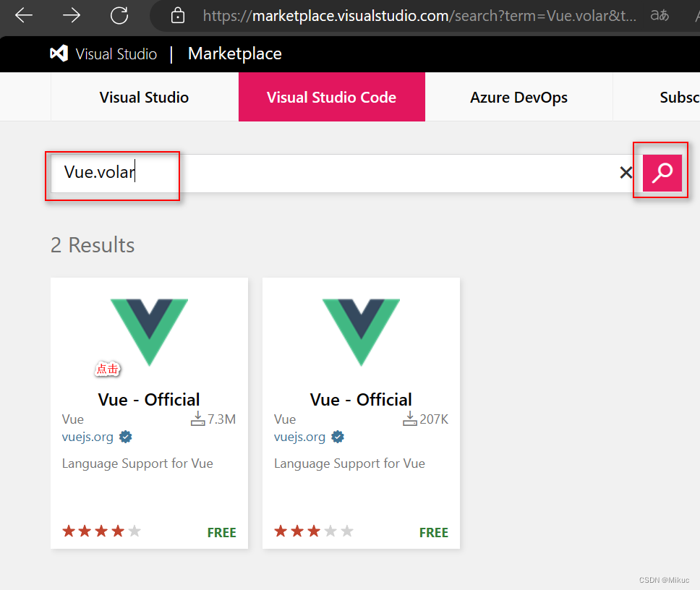Click the three-star rating on the 207K card

(313, 531)
